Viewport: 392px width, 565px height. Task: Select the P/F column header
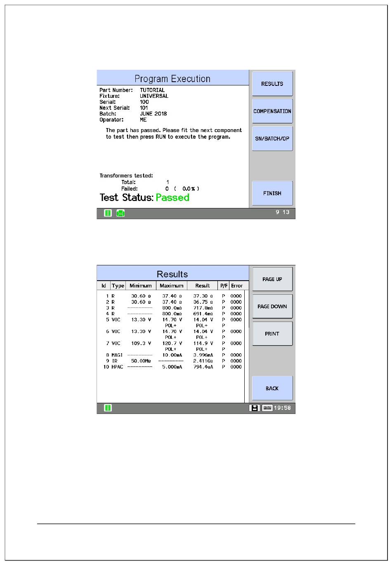(x=224, y=286)
